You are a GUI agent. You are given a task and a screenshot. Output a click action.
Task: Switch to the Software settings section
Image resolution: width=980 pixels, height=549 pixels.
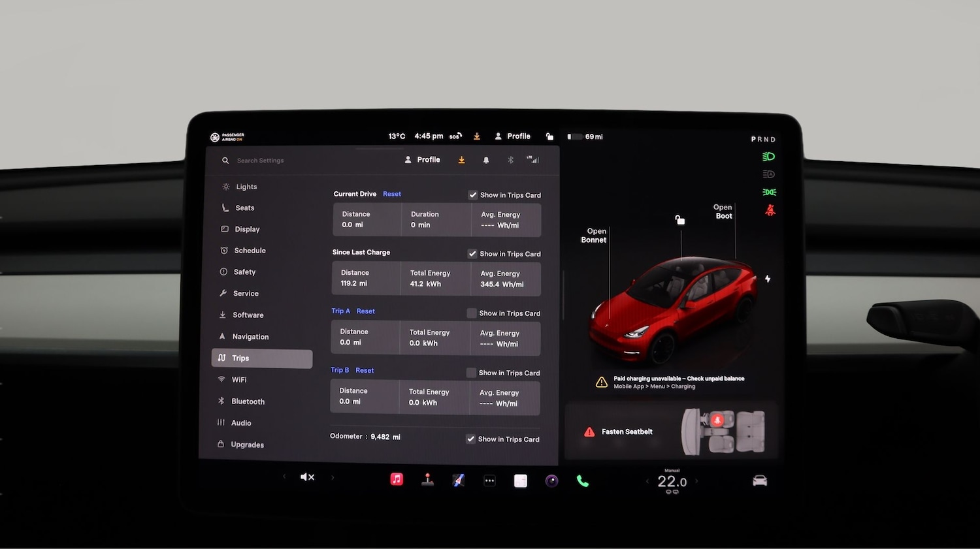point(248,315)
